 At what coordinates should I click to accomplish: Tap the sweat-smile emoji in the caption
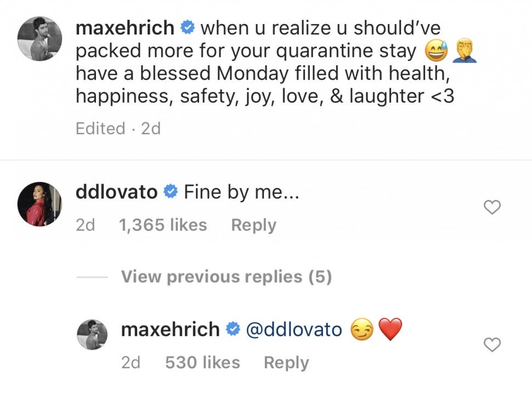click(x=436, y=52)
